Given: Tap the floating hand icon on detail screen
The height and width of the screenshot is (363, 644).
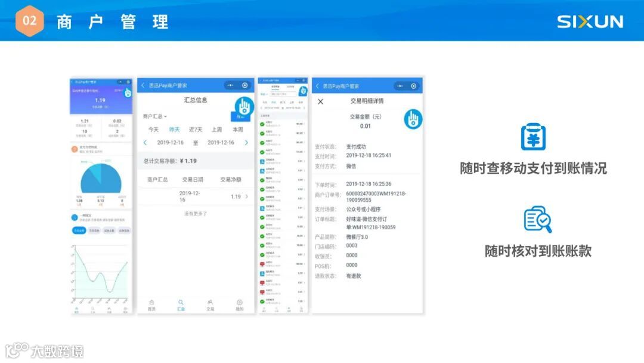Looking at the screenshot, I should [x=413, y=119].
